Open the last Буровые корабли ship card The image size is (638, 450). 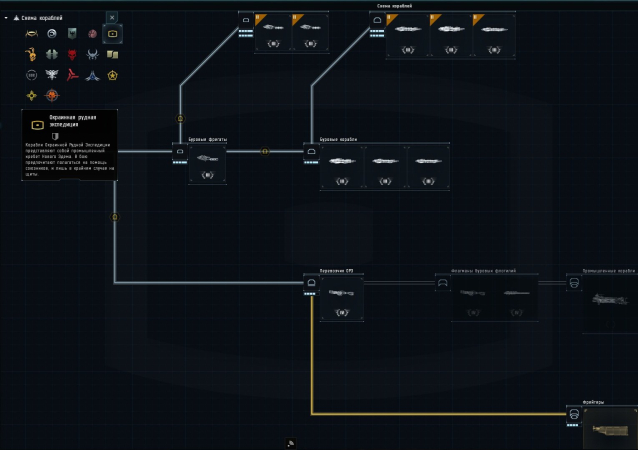click(428, 167)
